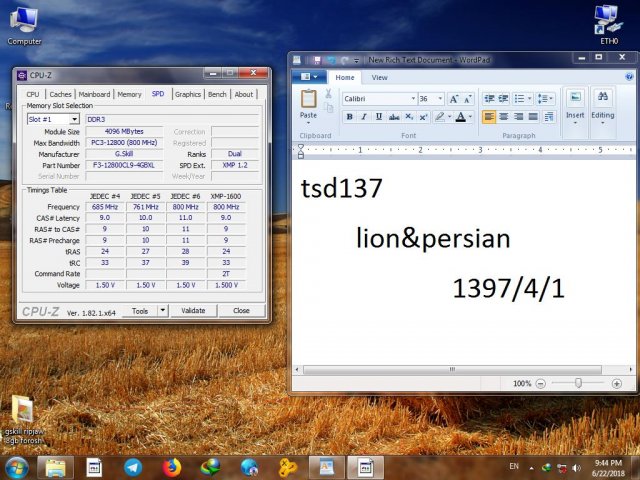
Task: Click Increase indent icon
Action: (x=503, y=99)
